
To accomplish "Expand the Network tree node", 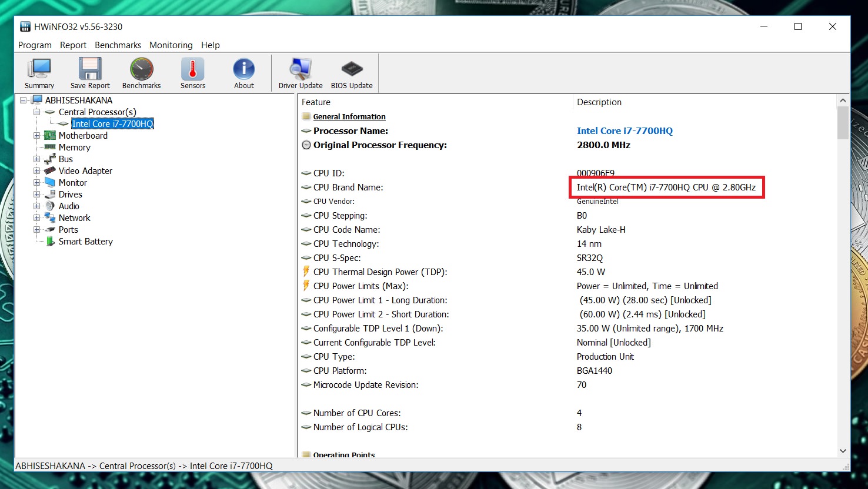I will click(x=36, y=218).
